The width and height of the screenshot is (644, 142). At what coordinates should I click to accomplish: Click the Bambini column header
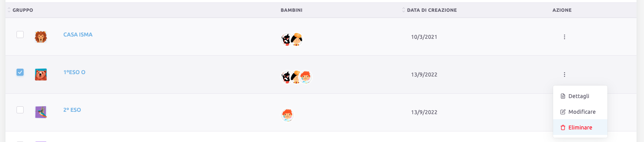(292, 10)
